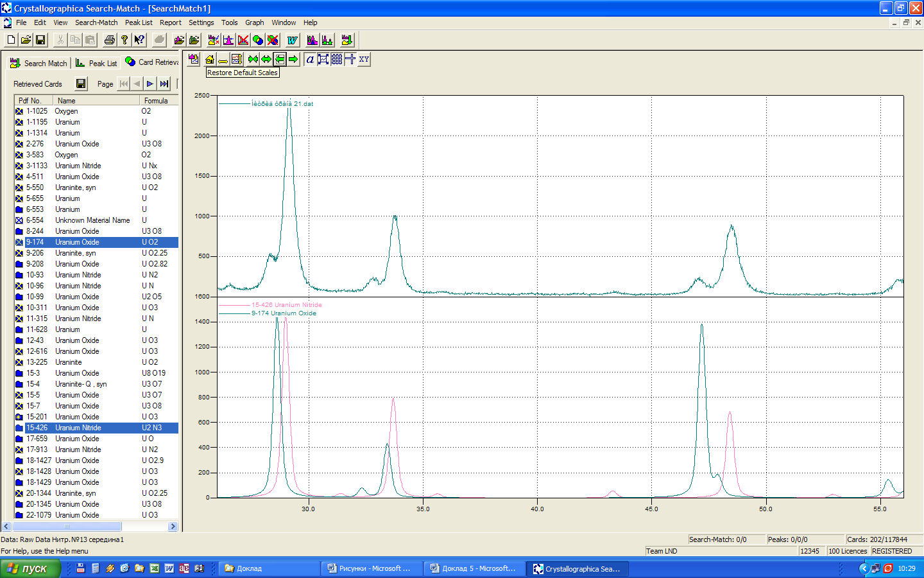Screen dimensions: 924x578
Task: Open the Search-Match menu
Action: point(96,22)
